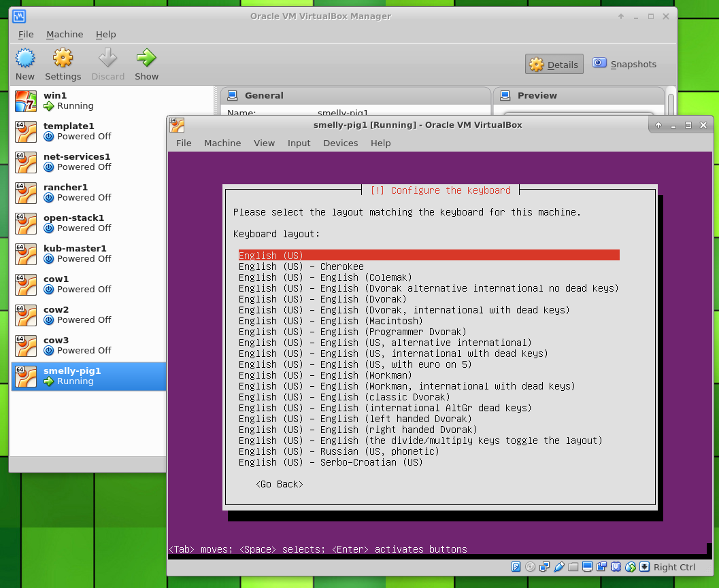Click the green Show arrow icon

pos(146,58)
